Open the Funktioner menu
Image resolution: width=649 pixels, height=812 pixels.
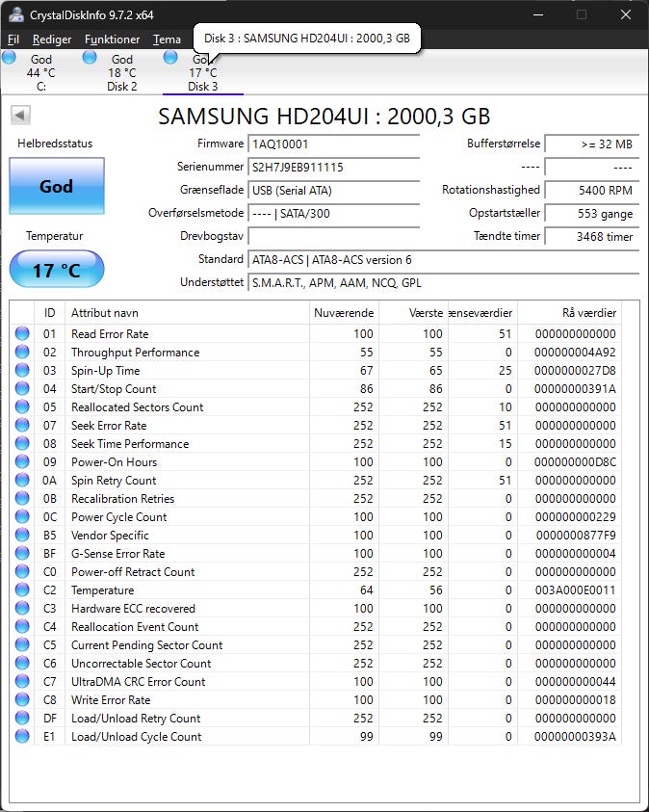112,39
